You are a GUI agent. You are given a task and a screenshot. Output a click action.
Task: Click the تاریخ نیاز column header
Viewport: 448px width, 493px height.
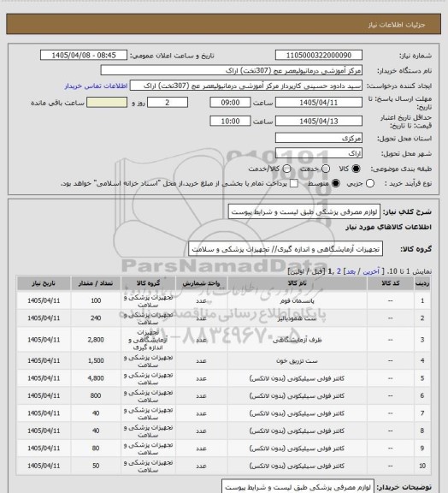(x=44, y=283)
